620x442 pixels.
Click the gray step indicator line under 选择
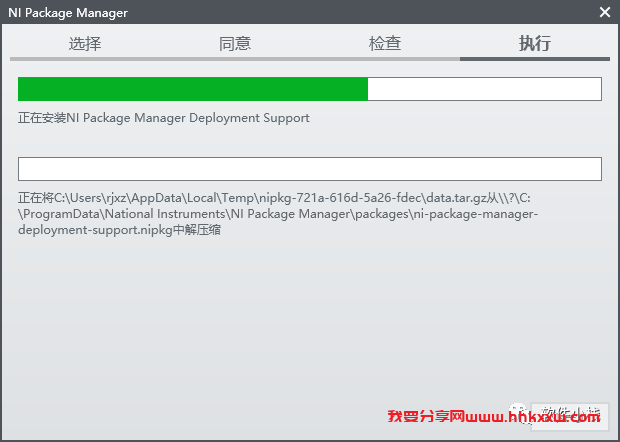pyautogui.click(x=85, y=59)
